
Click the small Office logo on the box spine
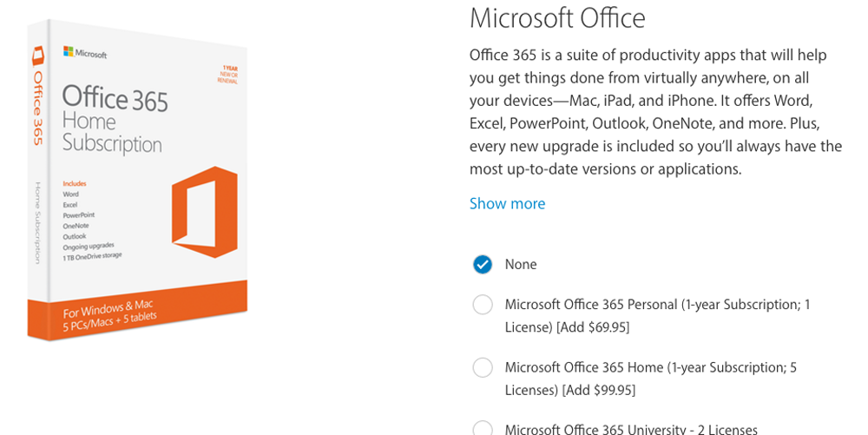pyautogui.click(x=37, y=56)
